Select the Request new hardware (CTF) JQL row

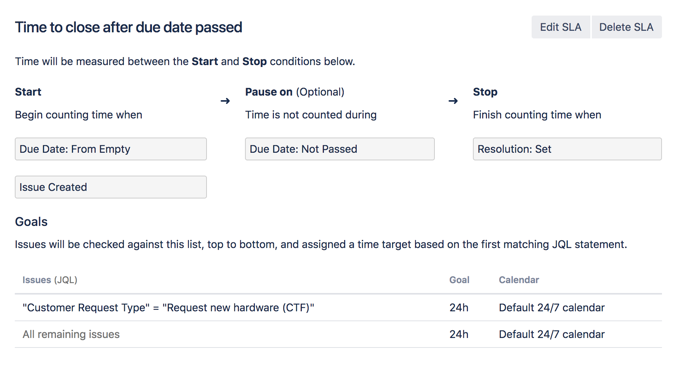[338, 308]
